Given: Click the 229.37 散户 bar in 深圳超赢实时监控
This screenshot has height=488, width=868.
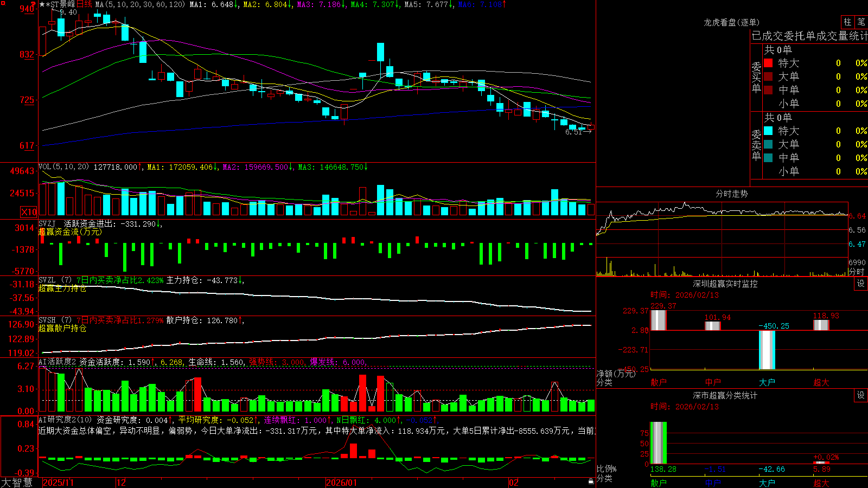Looking at the screenshot, I should 658,320.
